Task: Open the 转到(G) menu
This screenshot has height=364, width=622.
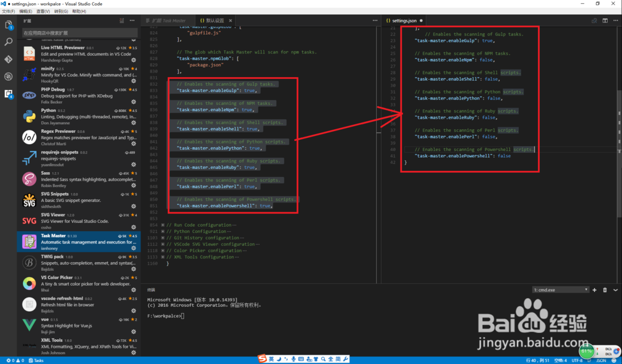Action: point(61,11)
